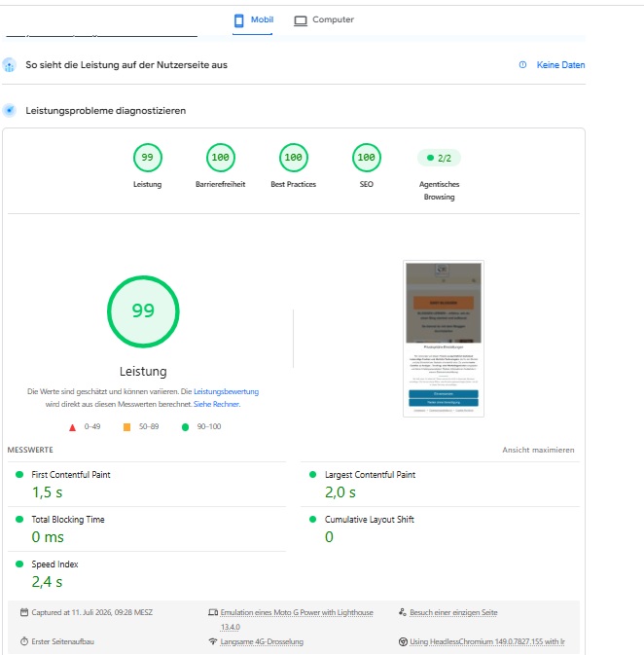
Task: Jump to Barrierefreiheit score 100 gauge
Action: point(221,158)
